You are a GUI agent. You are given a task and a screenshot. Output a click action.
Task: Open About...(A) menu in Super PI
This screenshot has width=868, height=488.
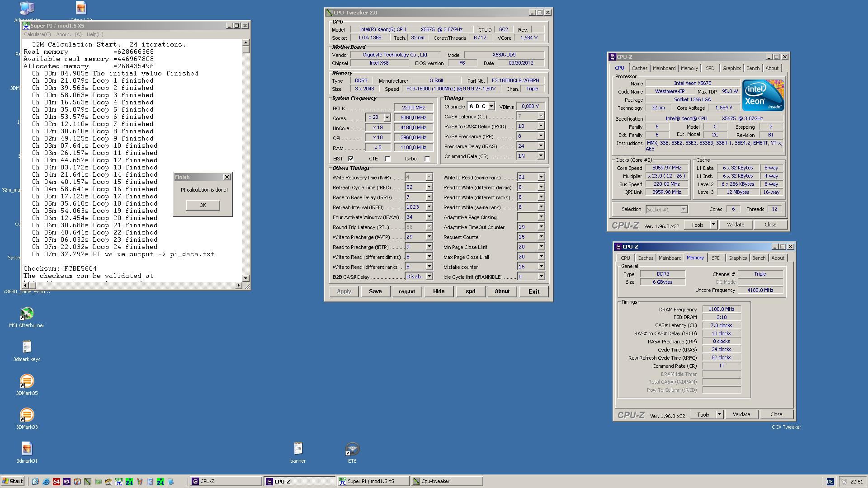point(69,34)
